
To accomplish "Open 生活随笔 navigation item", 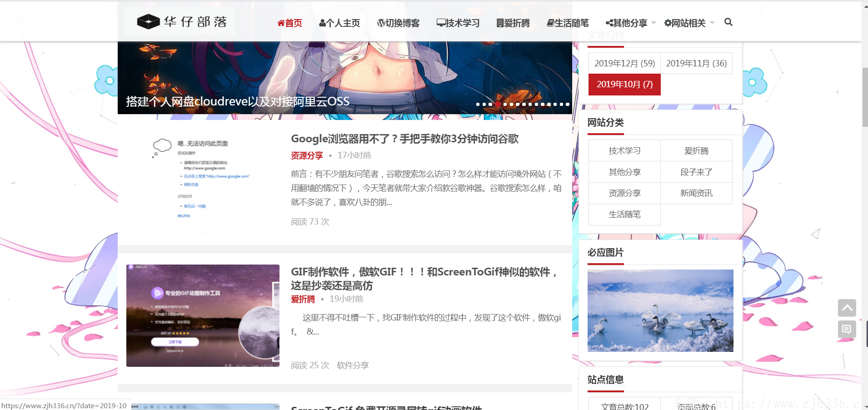I will tap(568, 23).
